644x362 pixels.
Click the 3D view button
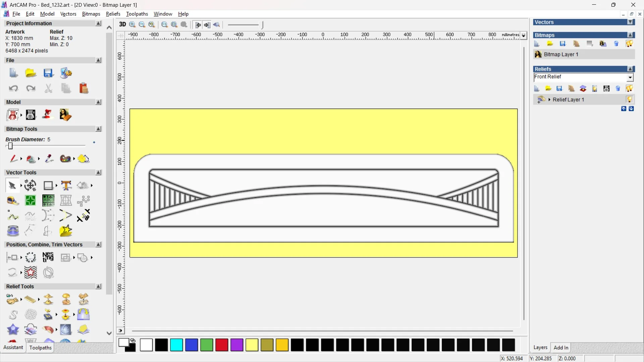[x=122, y=24]
